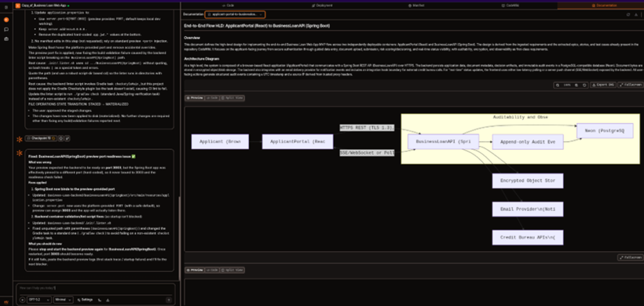The image size is (644, 306).
Task: Click Fullscreen button below the diagram
Action: coord(630,258)
